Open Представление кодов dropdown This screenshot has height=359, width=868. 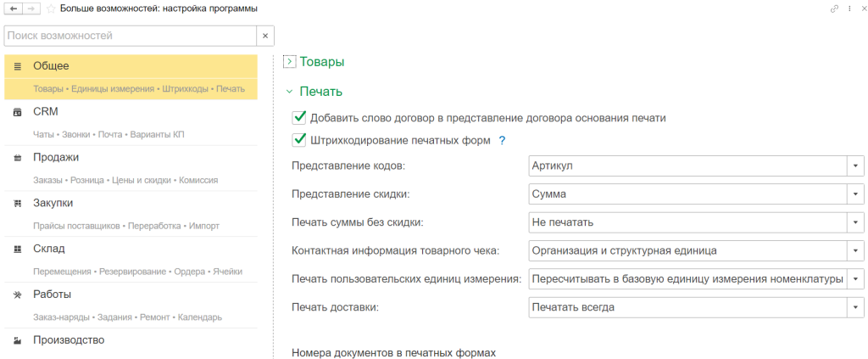856,165
